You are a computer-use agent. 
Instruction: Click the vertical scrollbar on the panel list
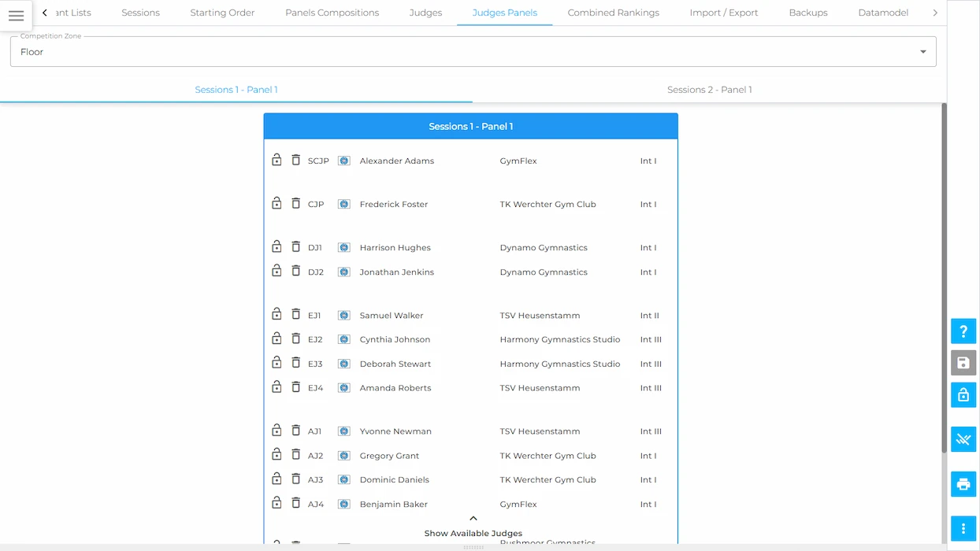pyautogui.click(x=944, y=277)
